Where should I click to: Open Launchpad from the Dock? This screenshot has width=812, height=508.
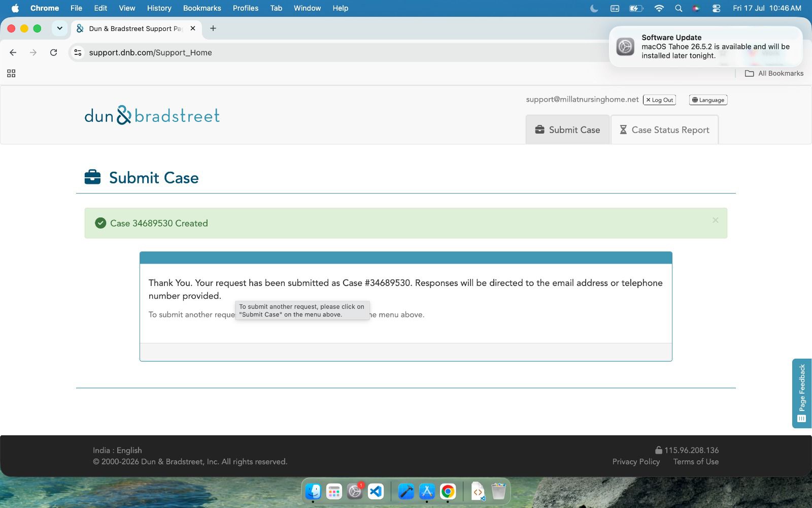[x=334, y=491]
